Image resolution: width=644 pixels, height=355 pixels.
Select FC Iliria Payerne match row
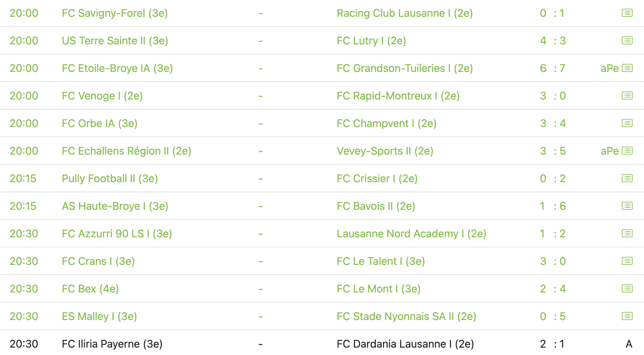(x=112, y=344)
